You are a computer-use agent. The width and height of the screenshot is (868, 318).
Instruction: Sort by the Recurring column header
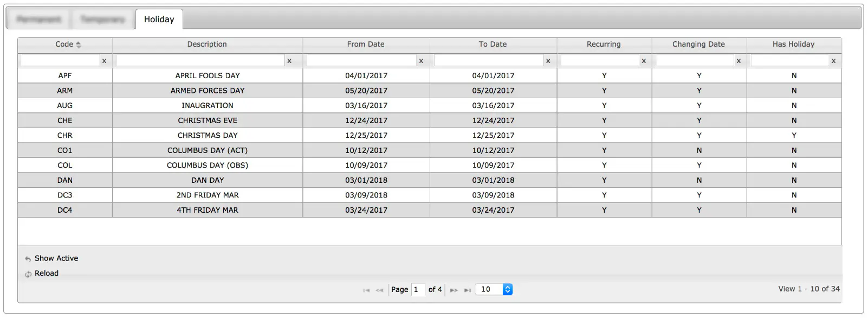click(604, 44)
